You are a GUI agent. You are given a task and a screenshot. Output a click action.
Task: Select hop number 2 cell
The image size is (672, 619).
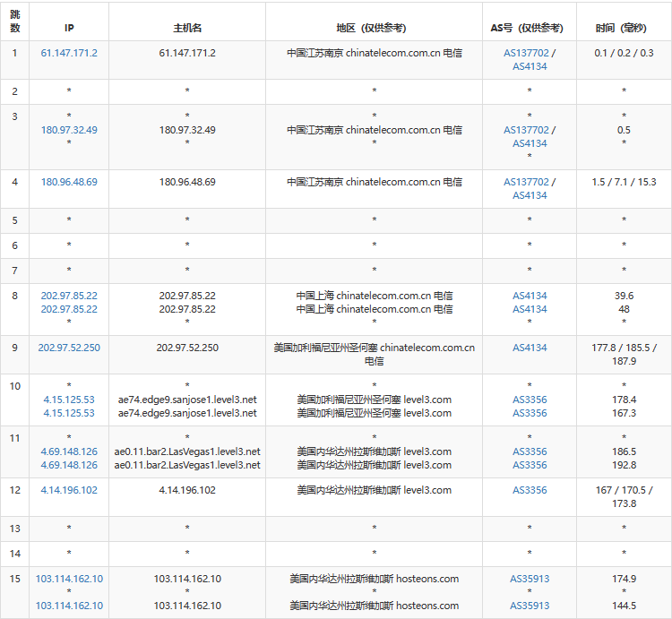tap(15, 91)
